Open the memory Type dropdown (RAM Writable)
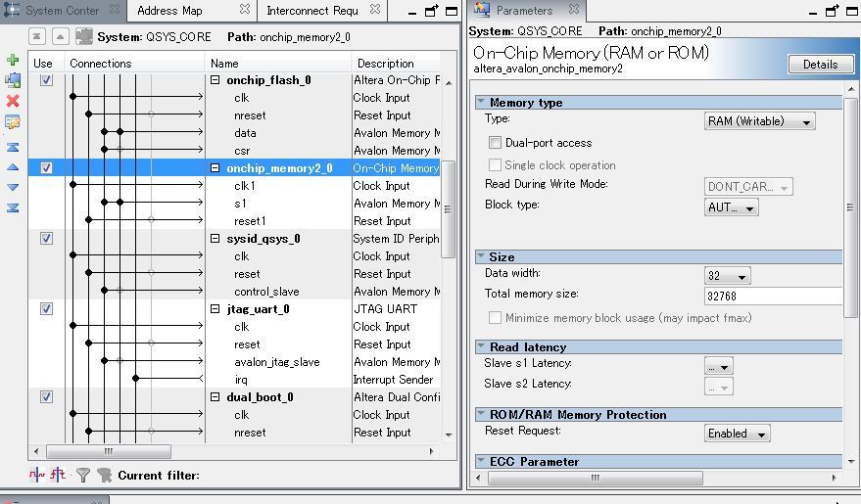861x504 pixels. pos(759,121)
